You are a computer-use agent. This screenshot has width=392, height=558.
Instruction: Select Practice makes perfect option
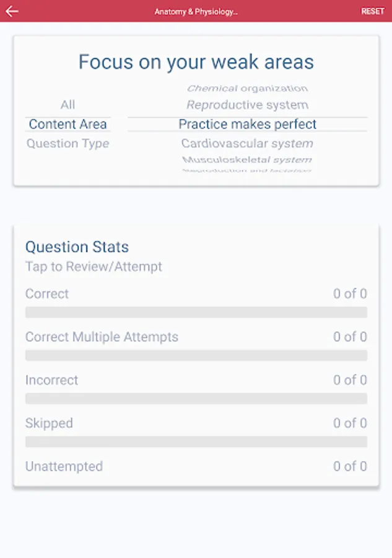(x=247, y=124)
